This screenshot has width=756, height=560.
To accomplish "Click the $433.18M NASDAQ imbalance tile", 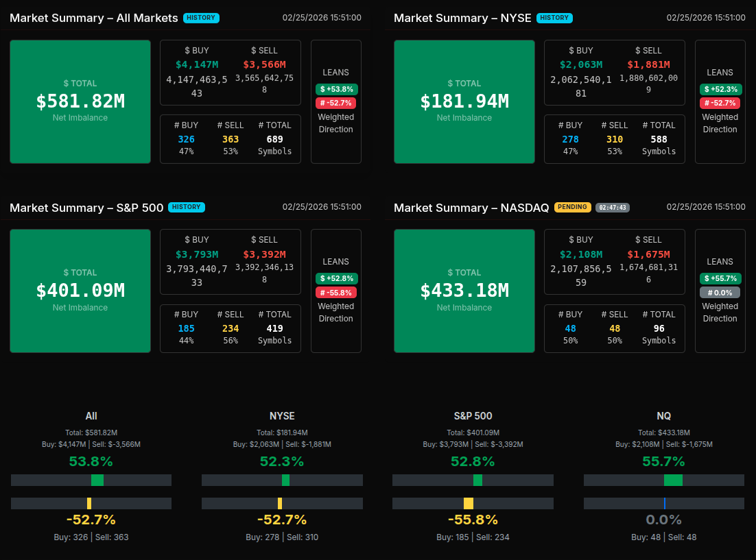I will click(464, 291).
